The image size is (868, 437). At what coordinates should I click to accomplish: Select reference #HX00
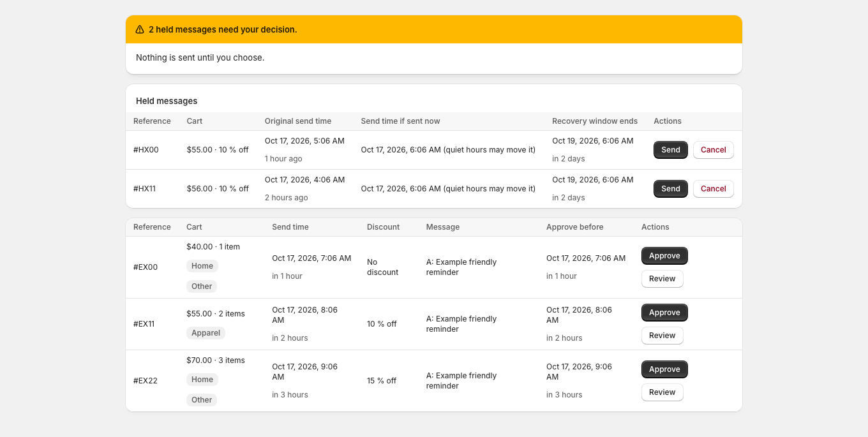pyautogui.click(x=146, y=150)
